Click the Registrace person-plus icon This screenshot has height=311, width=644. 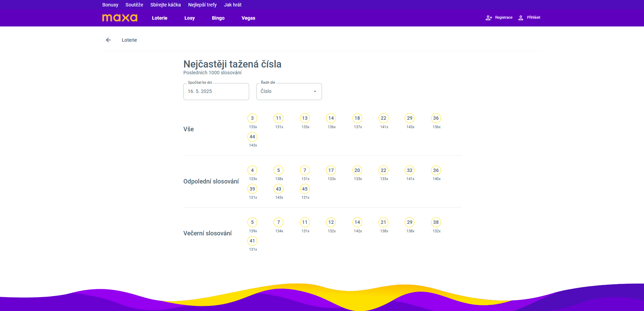(x=489, y=18)
